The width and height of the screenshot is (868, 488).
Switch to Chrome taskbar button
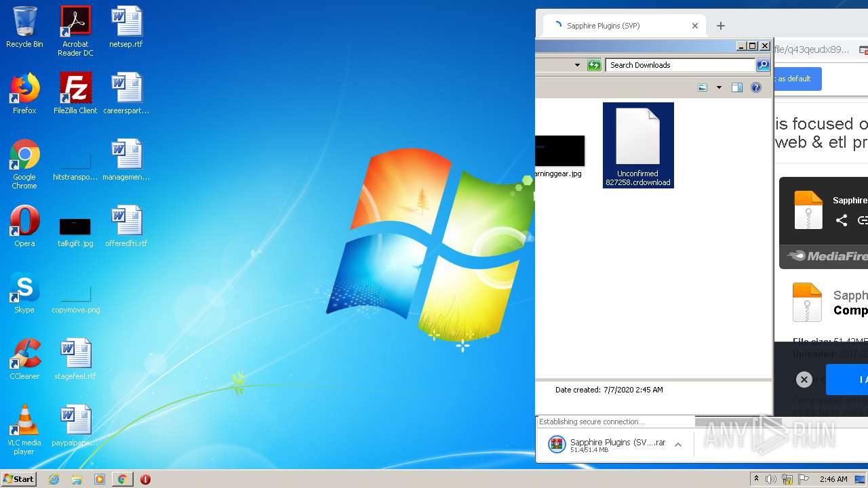point(122,479)
